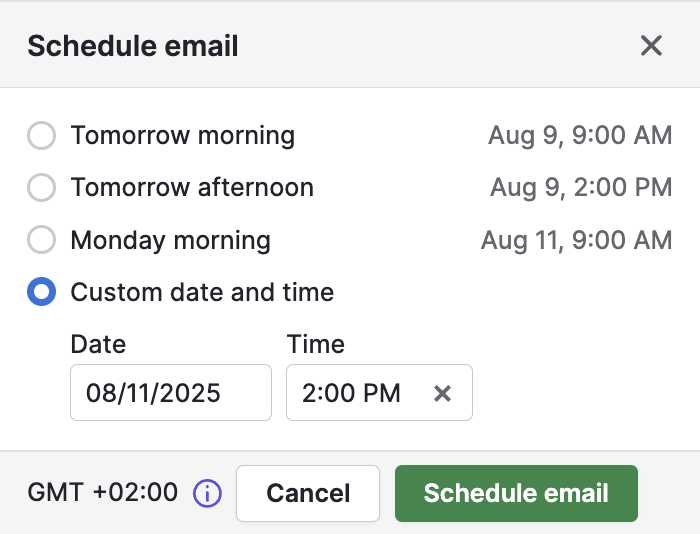Clear the time field with the X icon
Screen dimensions: 700x534
[x=442, y=393]
